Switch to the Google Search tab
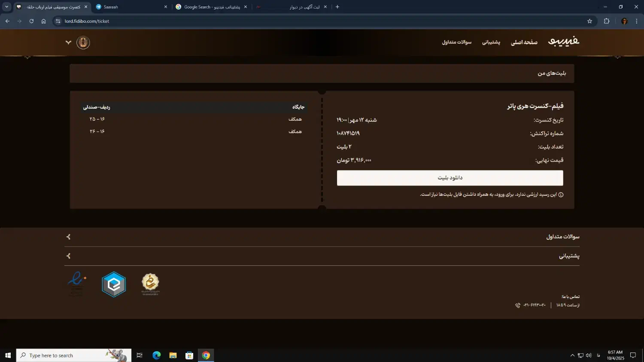This screenshot has width=644, height=362. pyautogui.click(x=212, y=7)
